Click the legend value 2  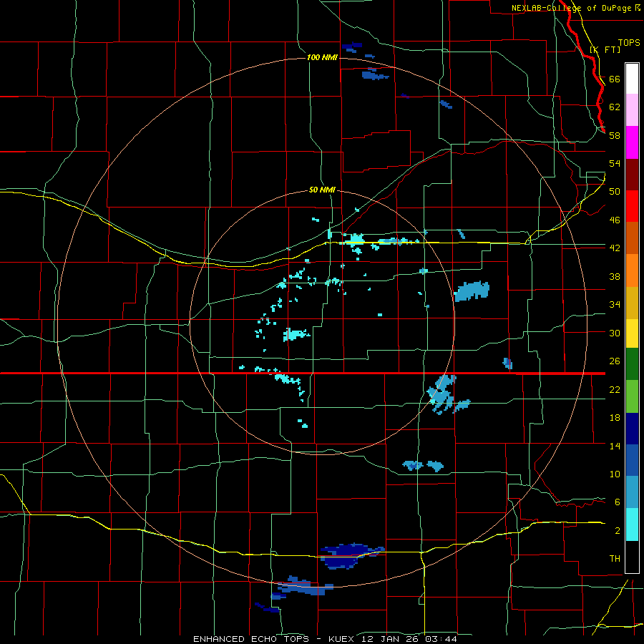tap(617, 530)
